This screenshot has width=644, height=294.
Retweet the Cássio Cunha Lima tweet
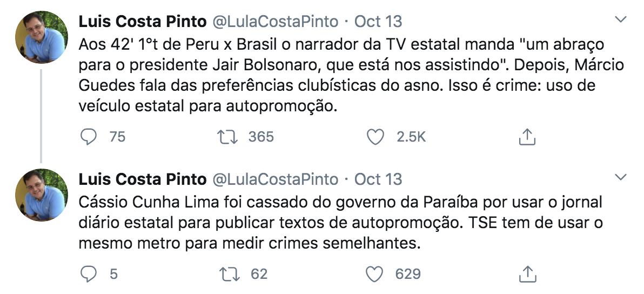pos(230,275)
